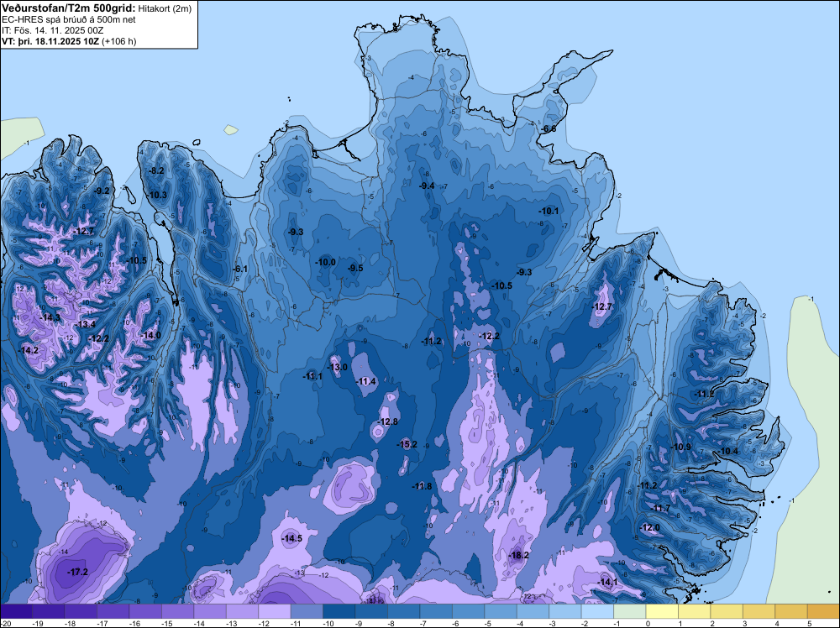The width and height of the screenshot is (840, 628).
Task: Pick the -13.0 temperature label
Action: point(338,367)
